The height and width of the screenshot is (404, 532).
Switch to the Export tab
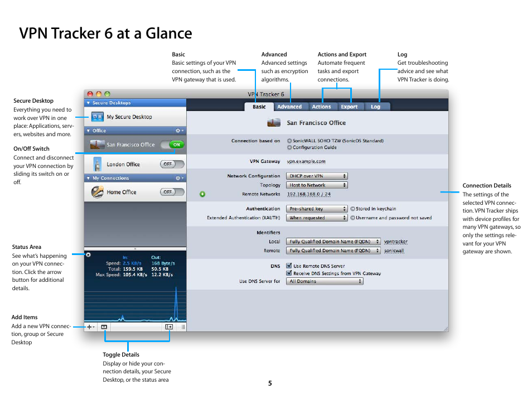pos(349,107)
